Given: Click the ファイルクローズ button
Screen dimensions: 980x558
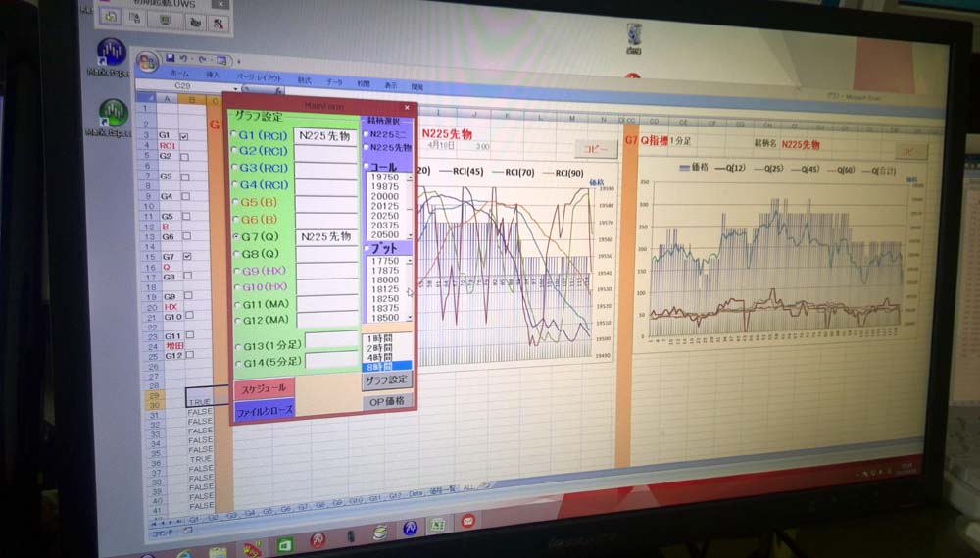Looking at the screenshot, I should pyautogui.click(x=265, y=410).
